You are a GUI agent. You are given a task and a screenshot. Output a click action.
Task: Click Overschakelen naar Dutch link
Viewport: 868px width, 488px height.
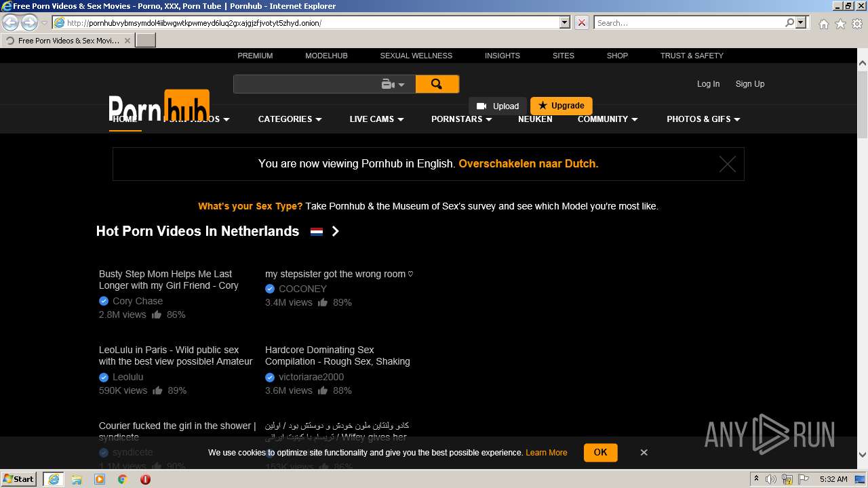(528, 163)
